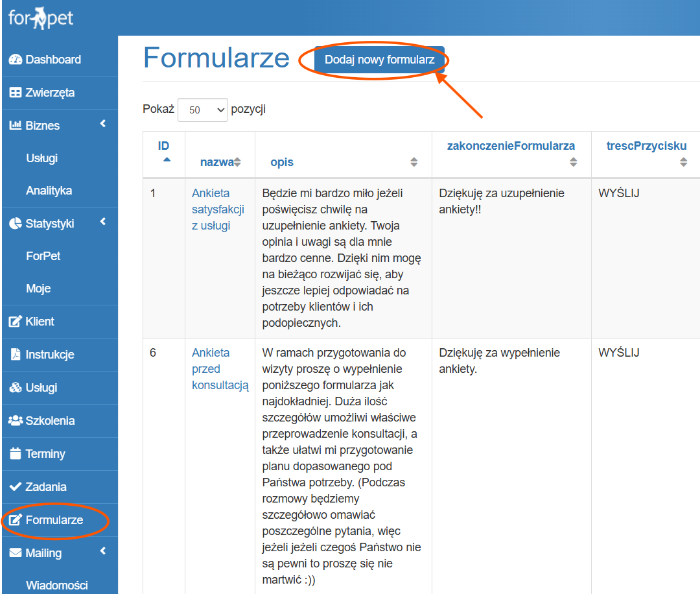Open the ForPet logo home link
The height and width of the screenshot is (594, 700).
(x=41, y=18)
